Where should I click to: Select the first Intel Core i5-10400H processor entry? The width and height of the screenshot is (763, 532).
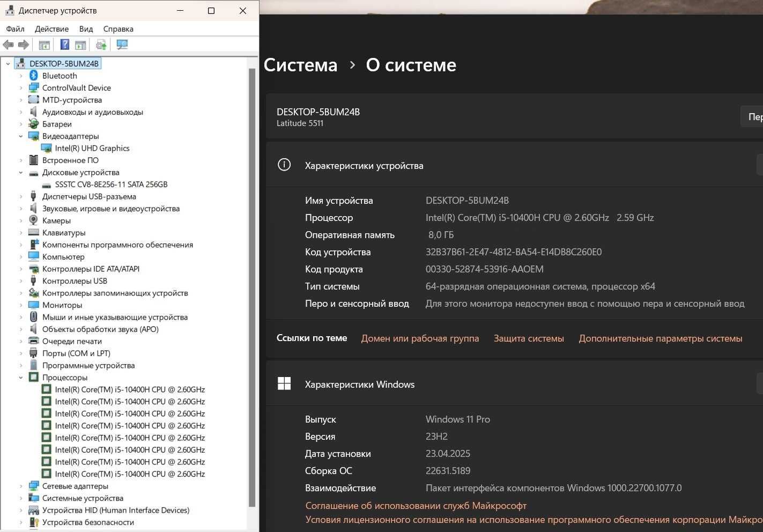(x=130, y=389)
